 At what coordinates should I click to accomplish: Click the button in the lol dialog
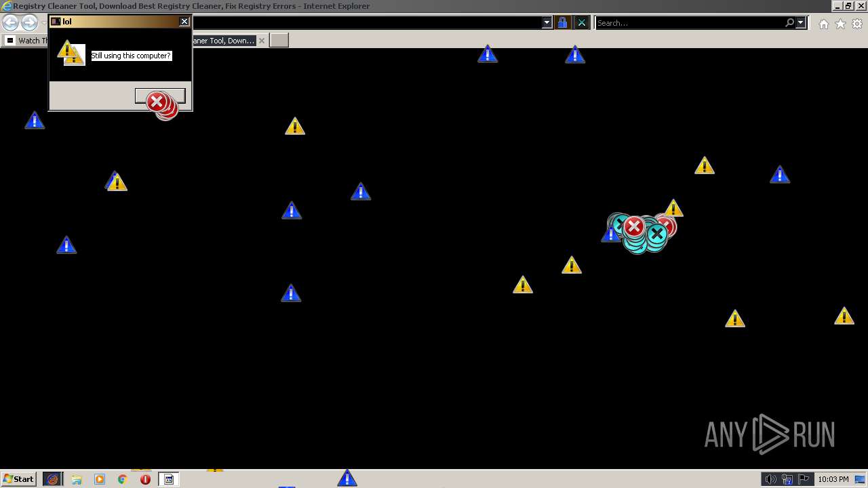pos(160,97)
